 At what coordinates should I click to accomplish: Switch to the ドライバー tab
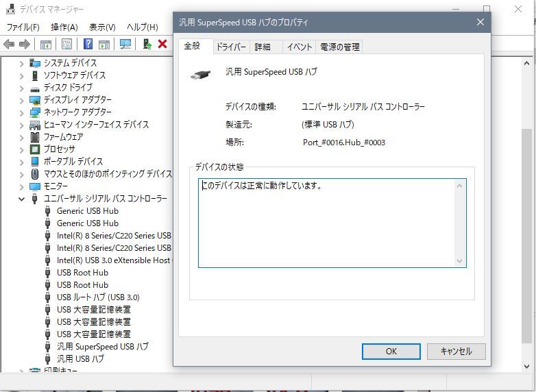pyautogui.click(x=231, y=47)
